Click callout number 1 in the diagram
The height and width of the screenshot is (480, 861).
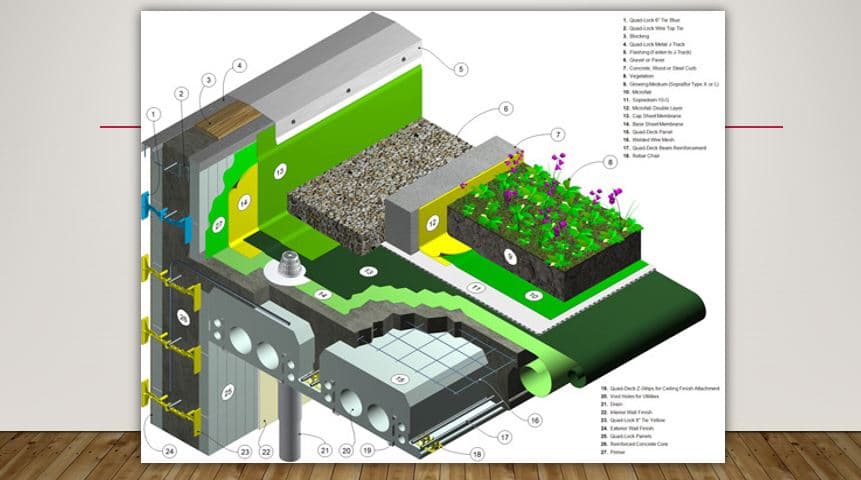click(x=154, y=114)
